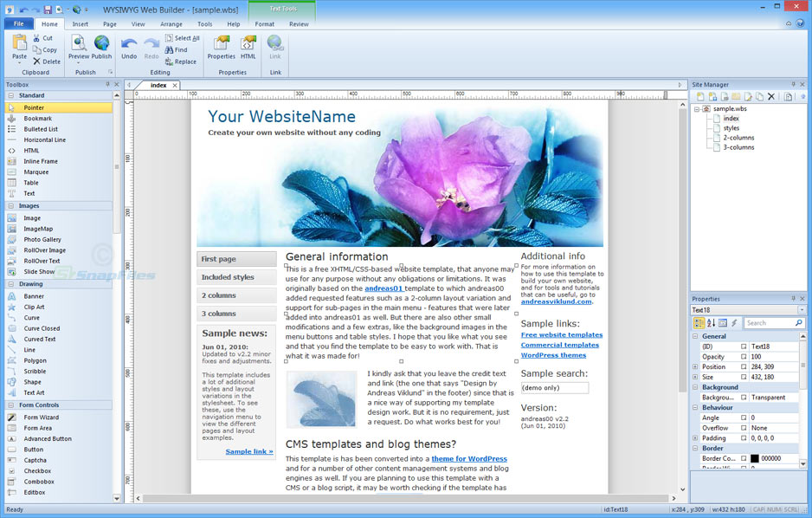Expand the Position property row
This screenshot has width=812, height=518.
coord(696,367)
